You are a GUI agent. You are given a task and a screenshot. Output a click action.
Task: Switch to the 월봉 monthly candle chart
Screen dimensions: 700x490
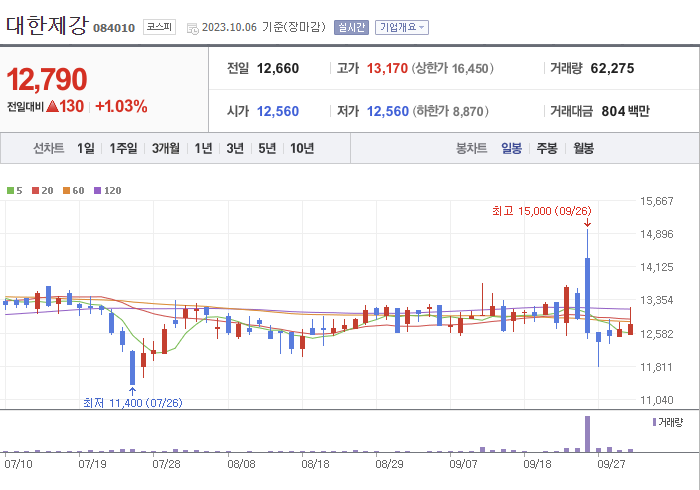(x=583, y=148)
